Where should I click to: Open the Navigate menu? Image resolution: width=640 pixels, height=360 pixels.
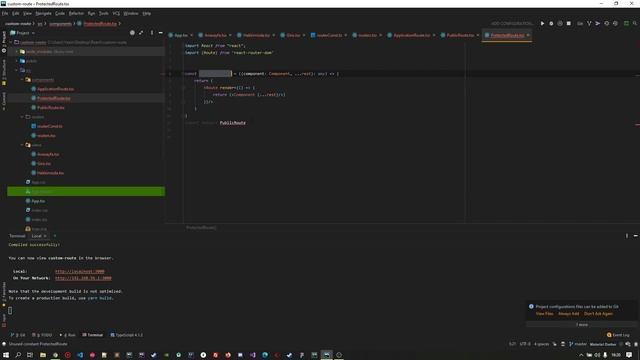(43, 13)
